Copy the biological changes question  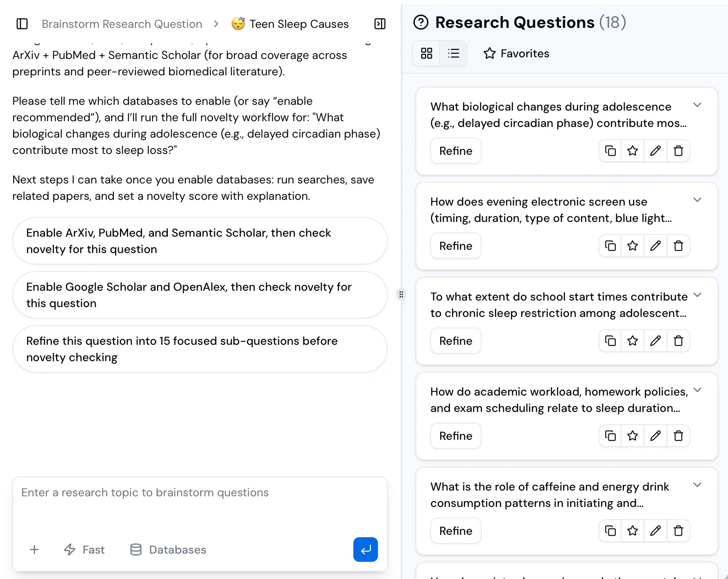[610, 151]
